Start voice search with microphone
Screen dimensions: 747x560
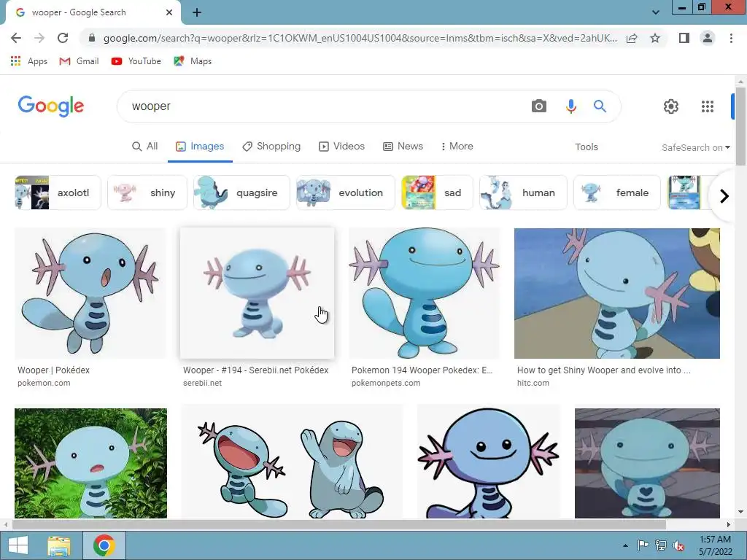pos(570,106)
